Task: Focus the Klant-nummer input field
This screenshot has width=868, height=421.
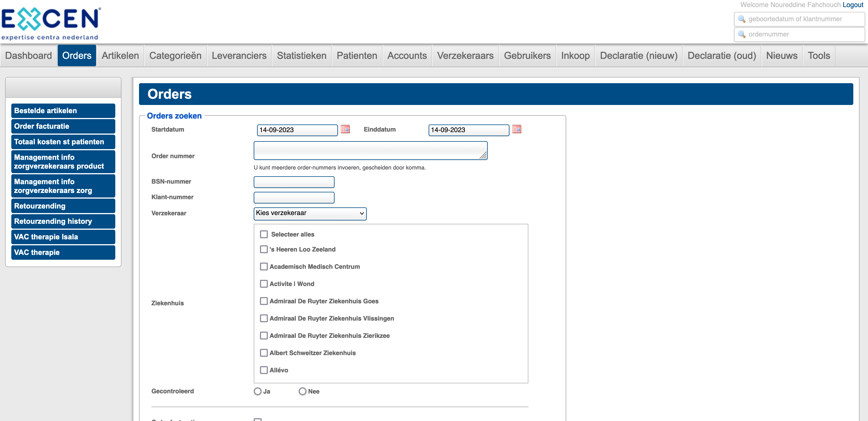Action: click(x=294, y=198)
